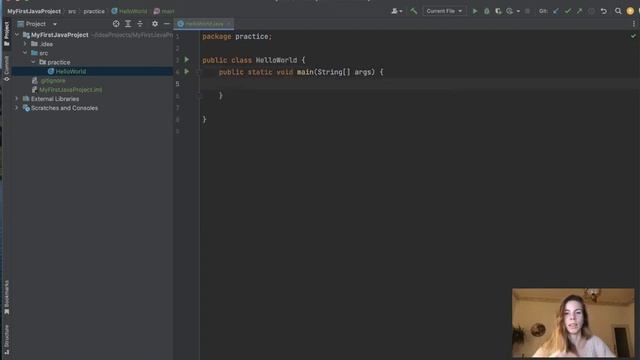
Task: Open the Structure side tool window
Action: 6,340
